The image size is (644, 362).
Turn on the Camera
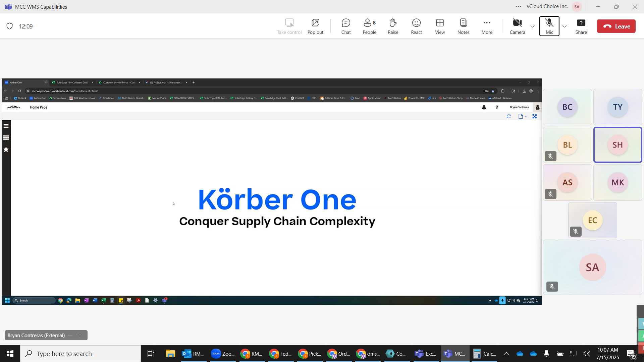coord(517,26)
